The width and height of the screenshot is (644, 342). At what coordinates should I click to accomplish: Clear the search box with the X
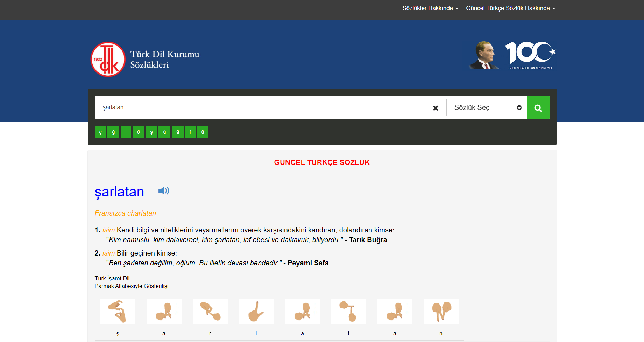pos(436,108)
